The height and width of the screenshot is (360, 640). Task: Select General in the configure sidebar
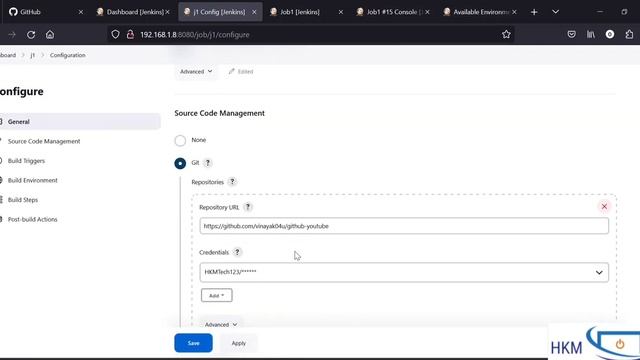[x=80, y=122]
